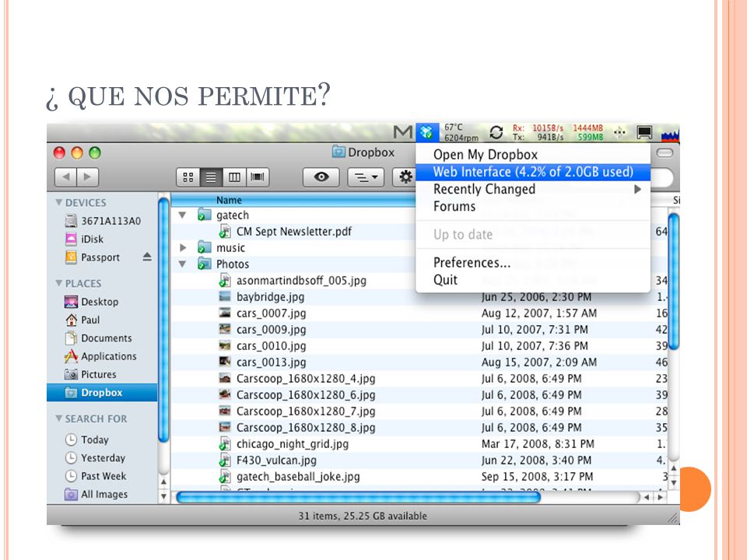Viewport: 747px width, 560px height.
Task: Select Dropbox in the sidebar
Action: [x=102, y=392]
